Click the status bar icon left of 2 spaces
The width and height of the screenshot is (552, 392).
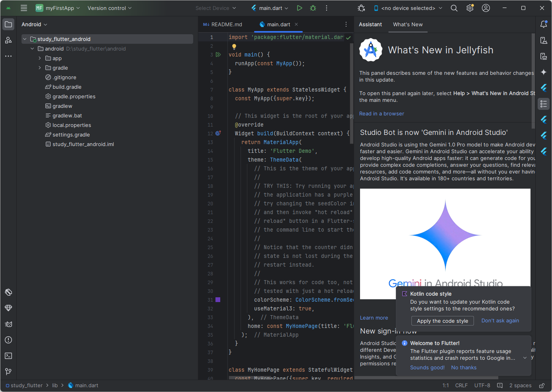point(500,386)
